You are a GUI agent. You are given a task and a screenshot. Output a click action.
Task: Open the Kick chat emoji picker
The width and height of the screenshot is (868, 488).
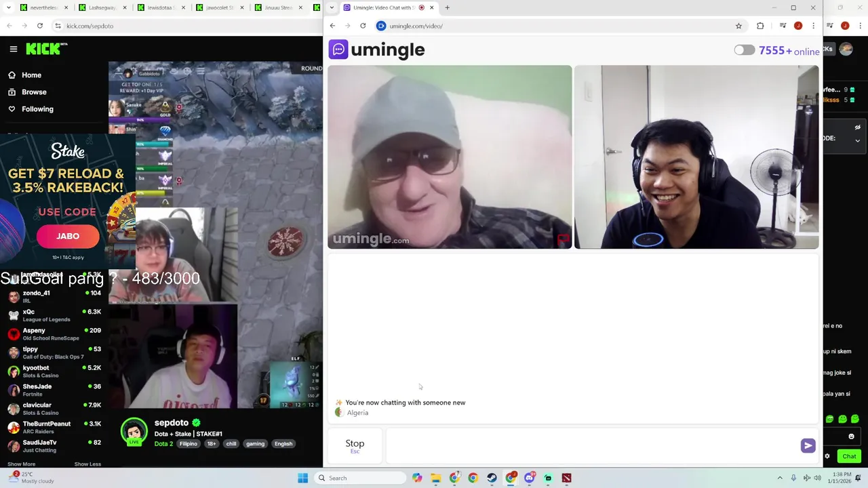(851, 436)
